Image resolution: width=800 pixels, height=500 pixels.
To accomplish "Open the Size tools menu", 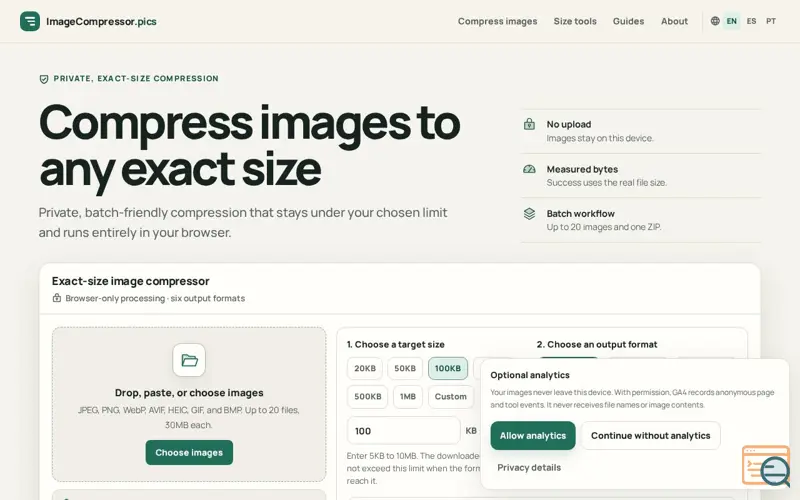I will point(575,21).
